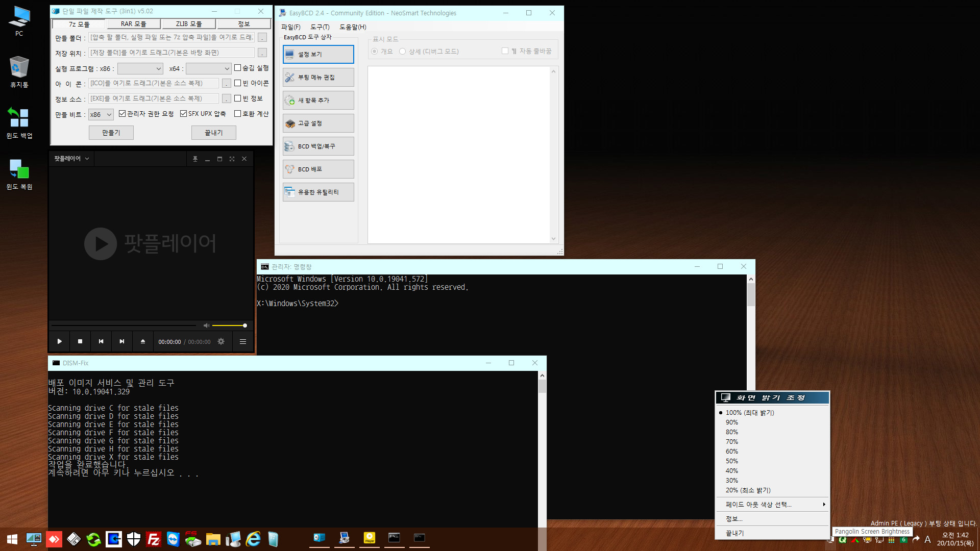Screen dimensions: 980x551
Task: Open the 휴지통 recycle bin icon
Action: coord(19,72)
